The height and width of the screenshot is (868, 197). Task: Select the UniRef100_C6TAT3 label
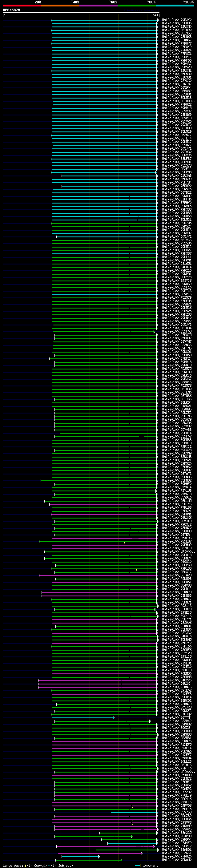pos(177,474)
